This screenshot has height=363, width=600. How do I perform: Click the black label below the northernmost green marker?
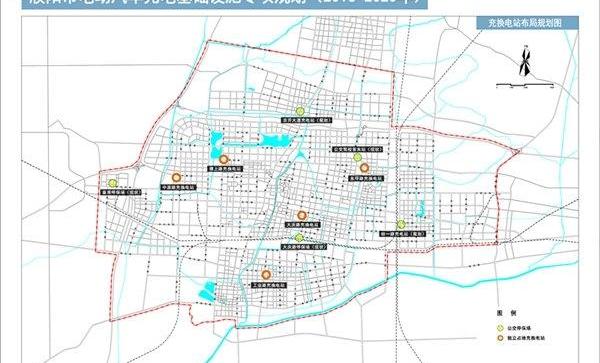pos(307,120)
